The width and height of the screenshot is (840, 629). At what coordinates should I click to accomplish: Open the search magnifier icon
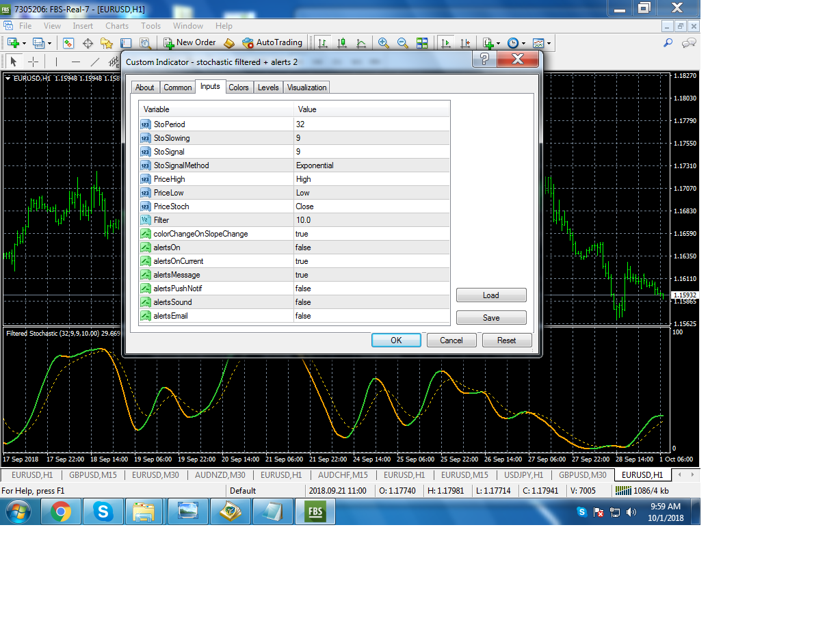pyautogui.click(x=668, y=42)
